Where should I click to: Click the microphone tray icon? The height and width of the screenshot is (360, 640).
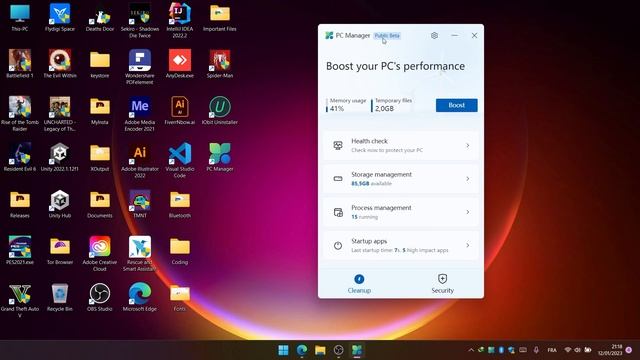point(536,350)
